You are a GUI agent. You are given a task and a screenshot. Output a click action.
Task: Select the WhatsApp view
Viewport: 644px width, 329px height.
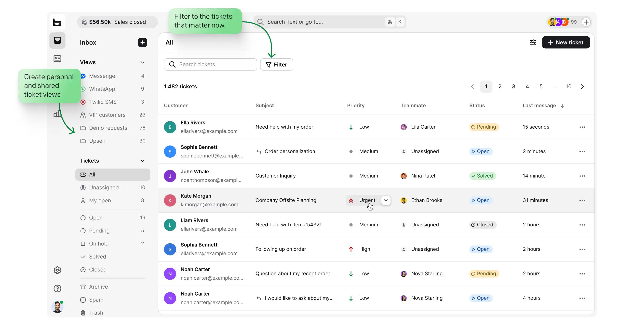pyautogui.click(x=113, y=89)
